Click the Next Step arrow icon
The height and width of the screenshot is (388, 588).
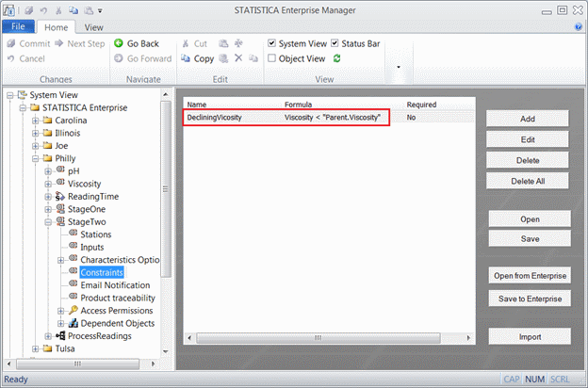pyautogui.click(x=58, y=43)
